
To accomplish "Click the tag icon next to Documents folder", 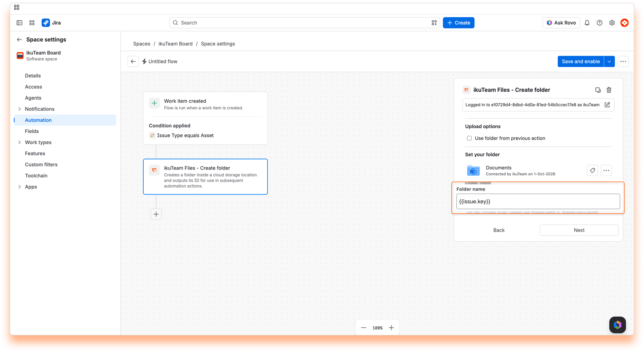I will pyautogui.click(x=592, y=170).
